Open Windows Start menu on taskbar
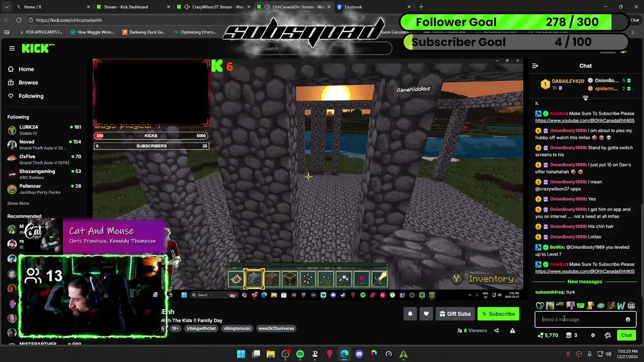644x362 pixels. tap(241, 354)
